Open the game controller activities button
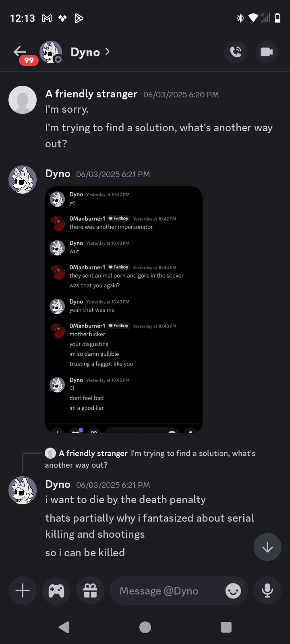Viewport: 290px width, 644px height. click(56, 590)
